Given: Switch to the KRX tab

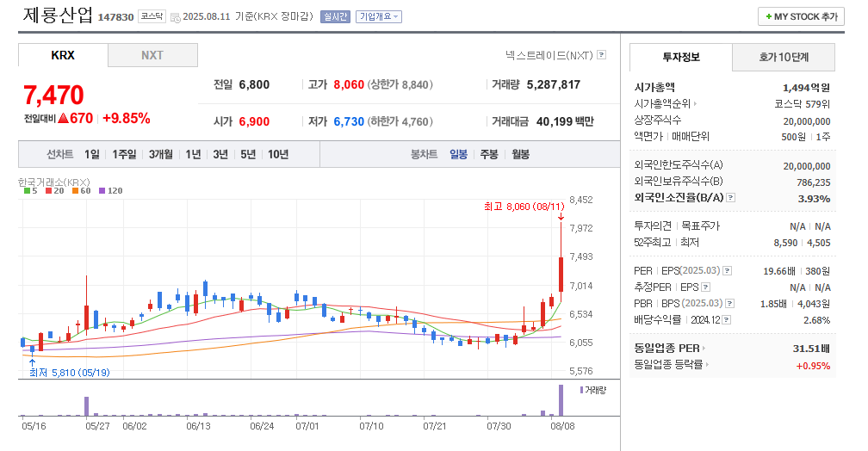Looking at the screenshot, I should (x=63, y=55).
